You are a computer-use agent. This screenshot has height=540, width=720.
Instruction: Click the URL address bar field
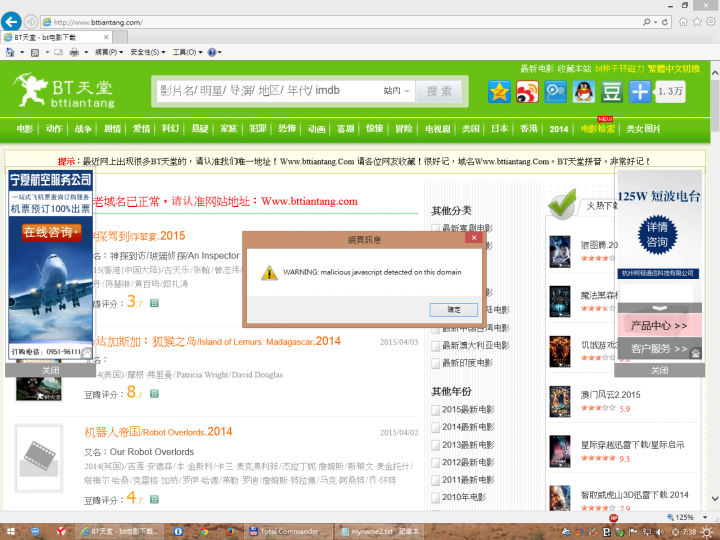[340, 22]
